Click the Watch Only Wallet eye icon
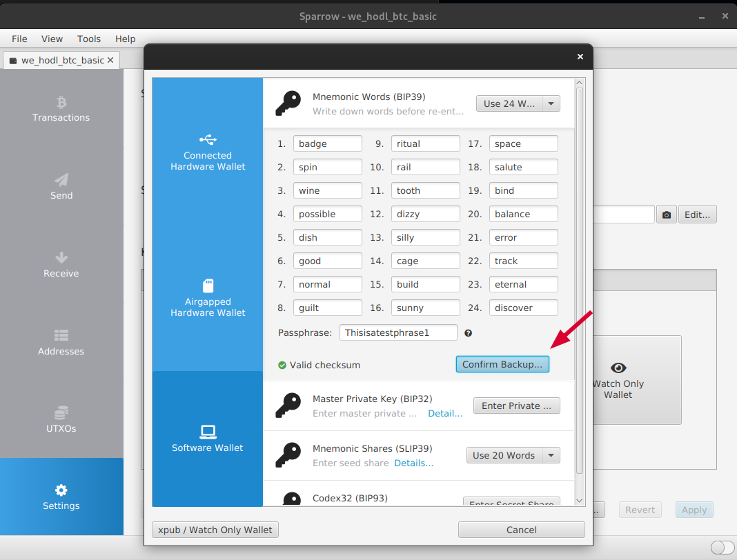This screenshot has height=560, width=737. coord(618,368)
